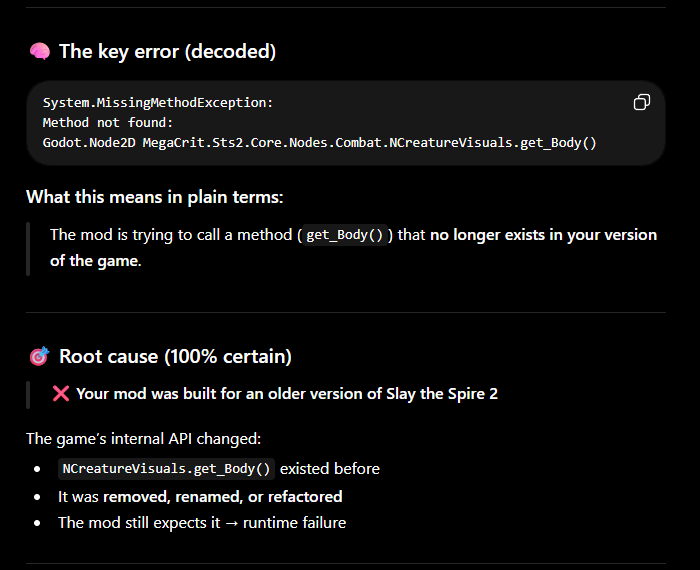Click the quote bar beside the mod explanation
This screenshot has height=570, width=700.
28,249
